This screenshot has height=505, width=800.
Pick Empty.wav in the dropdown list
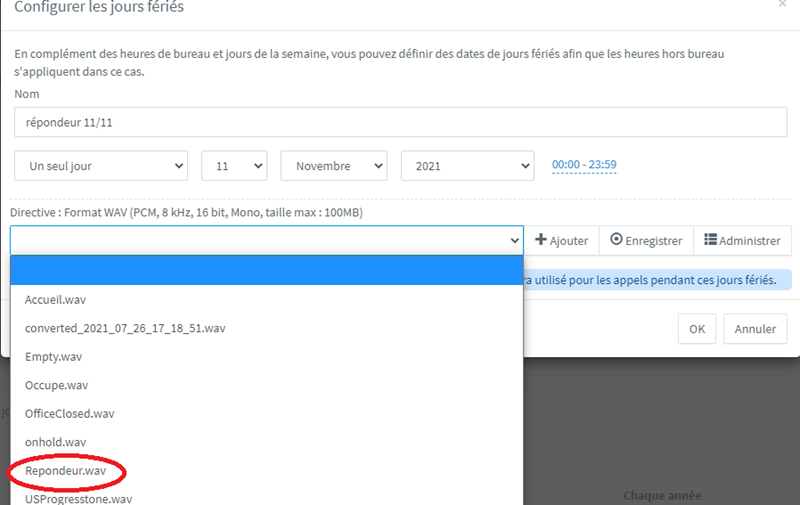coord(53,356)
